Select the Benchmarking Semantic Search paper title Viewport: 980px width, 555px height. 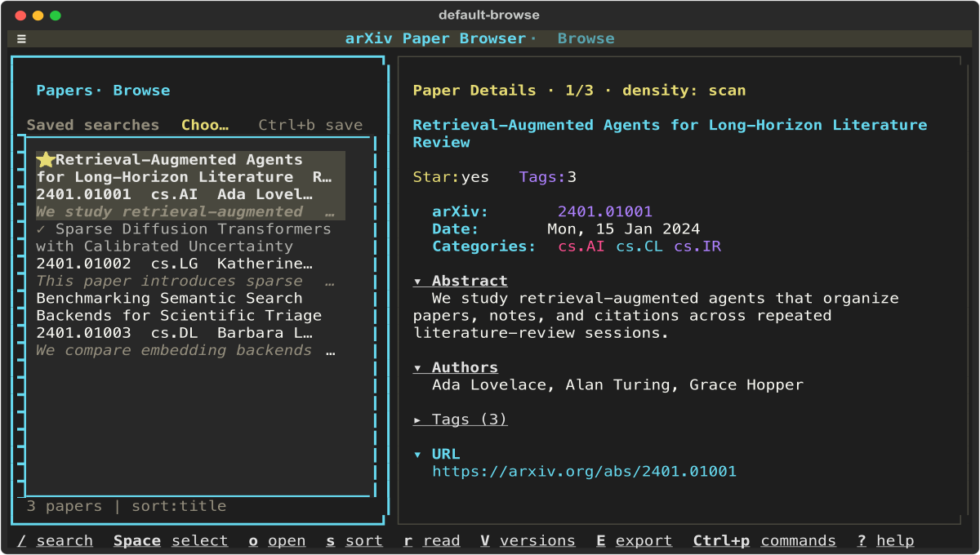click(179, 307)
